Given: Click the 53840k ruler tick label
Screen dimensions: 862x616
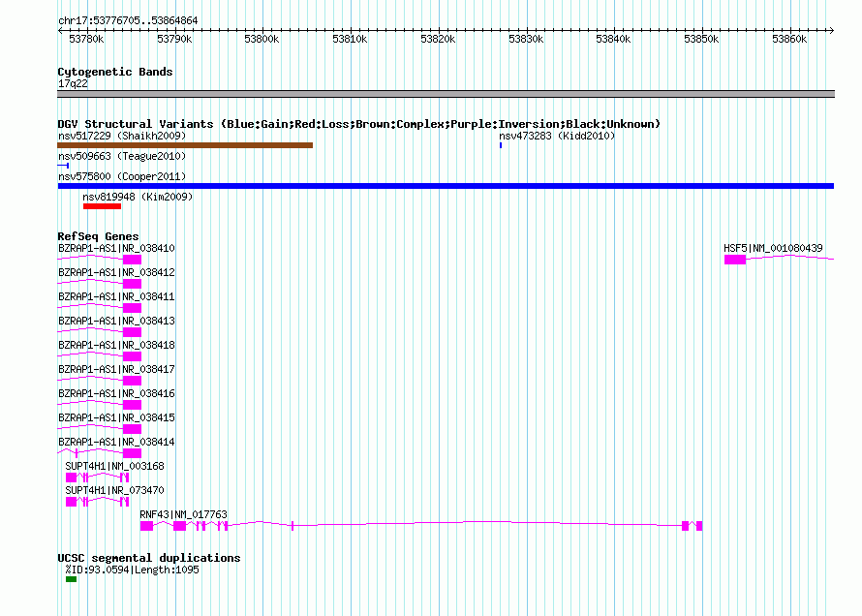Looking at the screenshot, I should [x=613, y=39].
